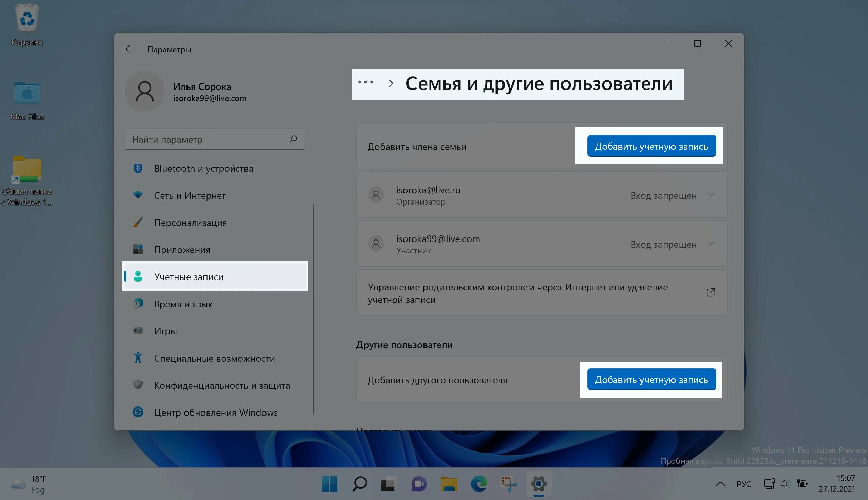Click the Windows Update refresh icon
This screenshot has width=868, height=500.
point(138,412)
